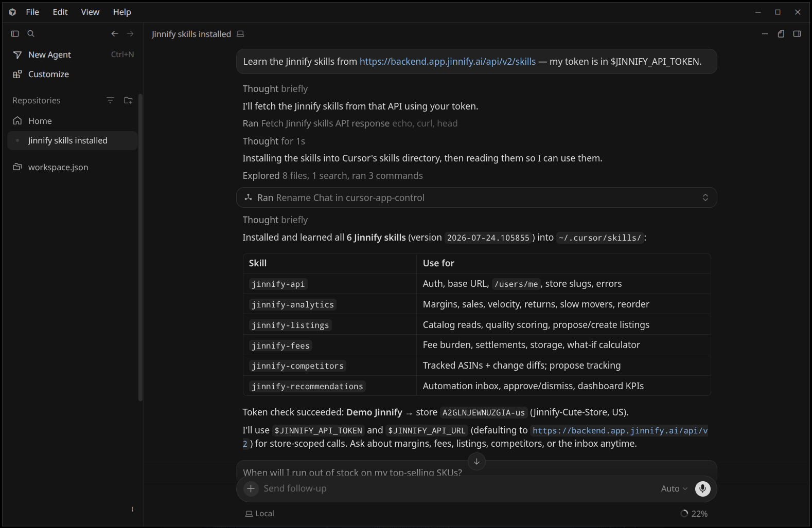Screen dimensions: 812x528
Task: Click the file icon in top-right header
Action: pyautogui.click(x=781, y=33)
